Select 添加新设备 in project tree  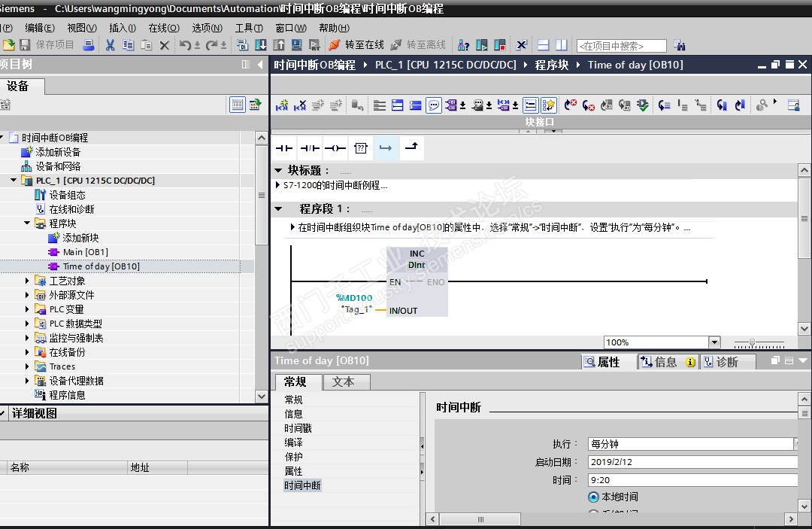point(57,152)
